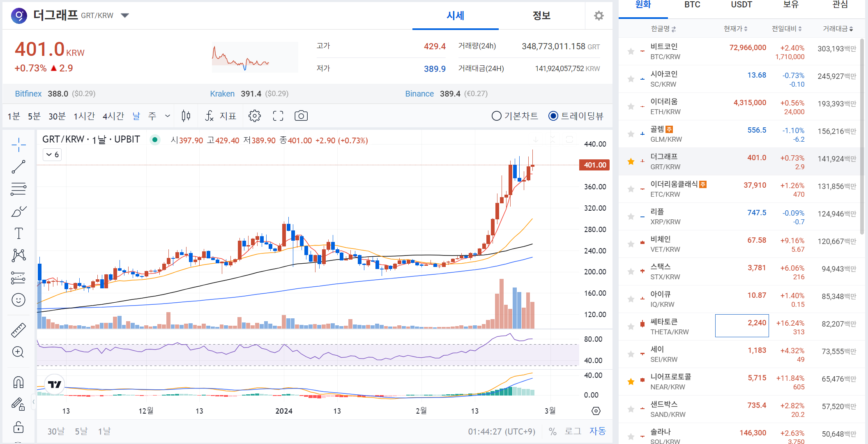
Task: Select the brush drawing tool
Action: coord(18,212)
